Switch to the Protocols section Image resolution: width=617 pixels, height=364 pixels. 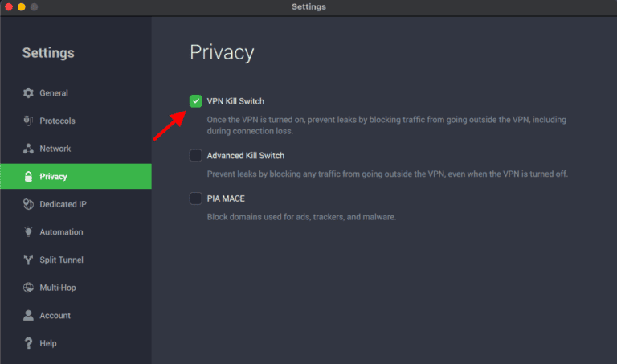pyautogui.click(x=57, y=121)
